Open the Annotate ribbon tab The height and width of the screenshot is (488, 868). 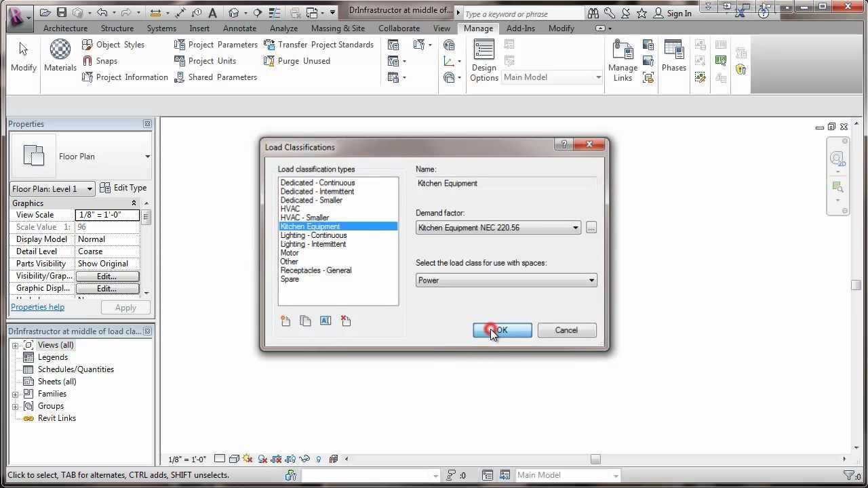(x=240, y=28)
